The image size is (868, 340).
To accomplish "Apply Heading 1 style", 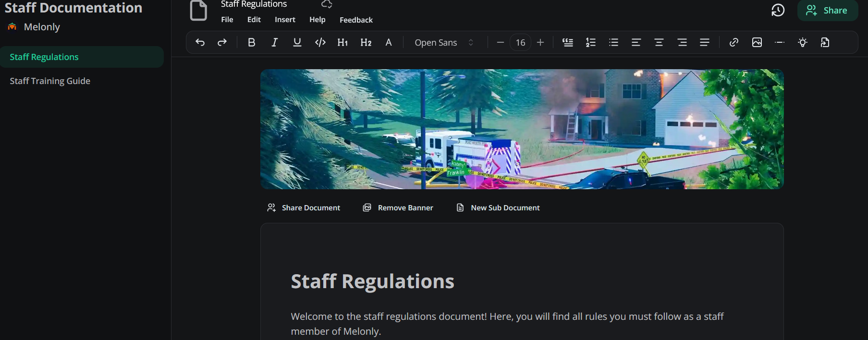I will tap(342, 43).
